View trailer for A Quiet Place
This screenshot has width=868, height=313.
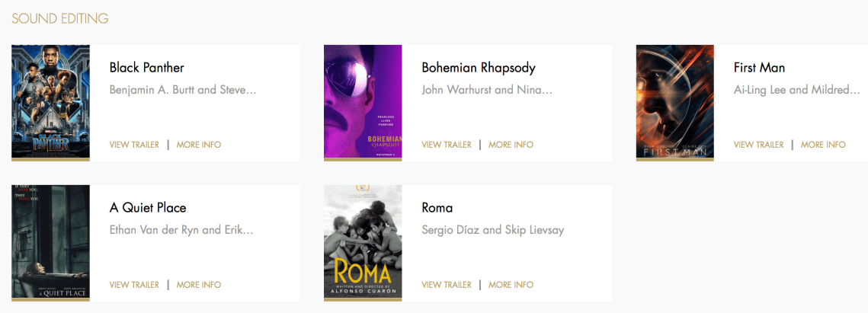coord(134,285)
